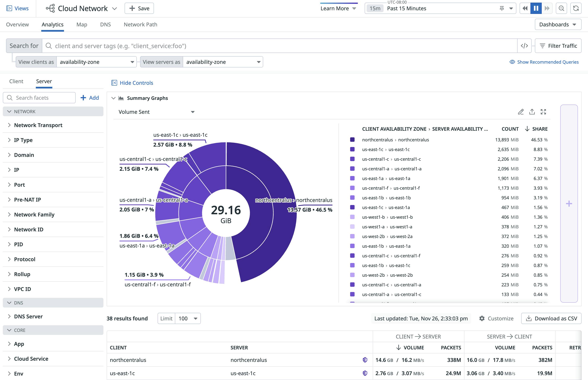Open the Limit 100 dropdown
Screen dimensions: 588x380
coord(187,318)
